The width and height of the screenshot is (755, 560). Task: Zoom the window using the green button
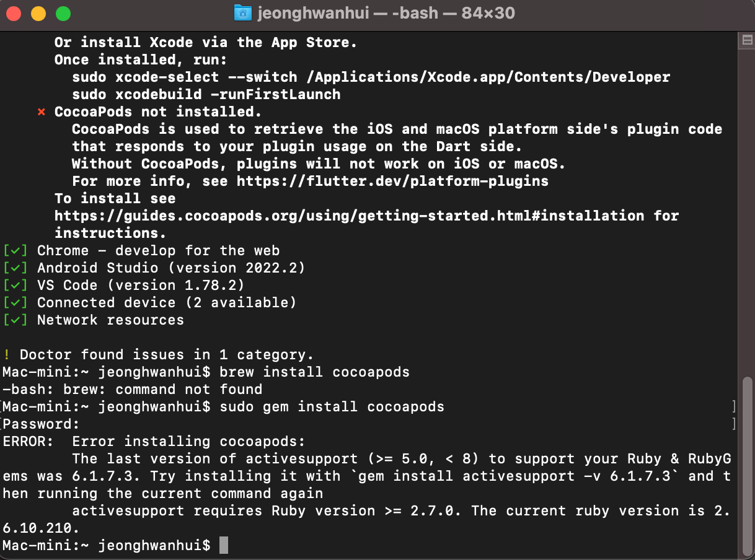pos(63,13)
